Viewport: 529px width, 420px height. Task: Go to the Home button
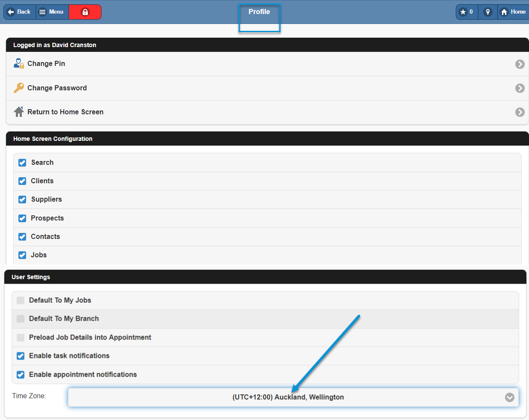click(513, 12)
